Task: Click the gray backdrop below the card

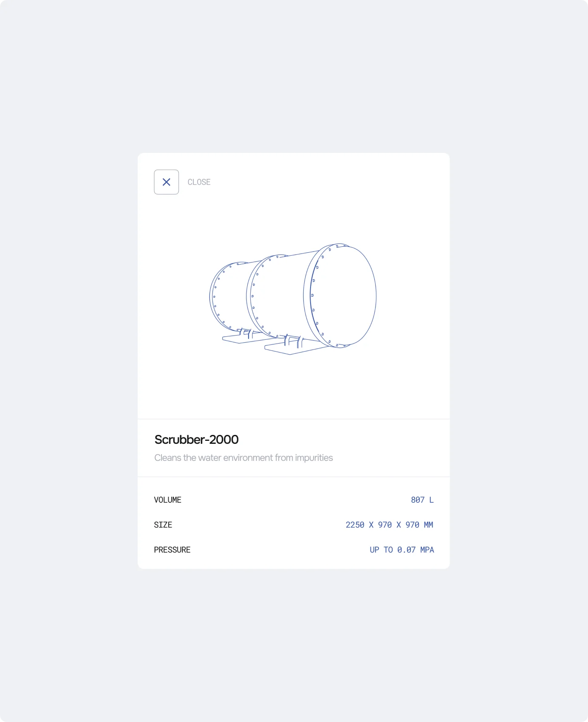Action: pyautogui.click(x=294, y=646)
